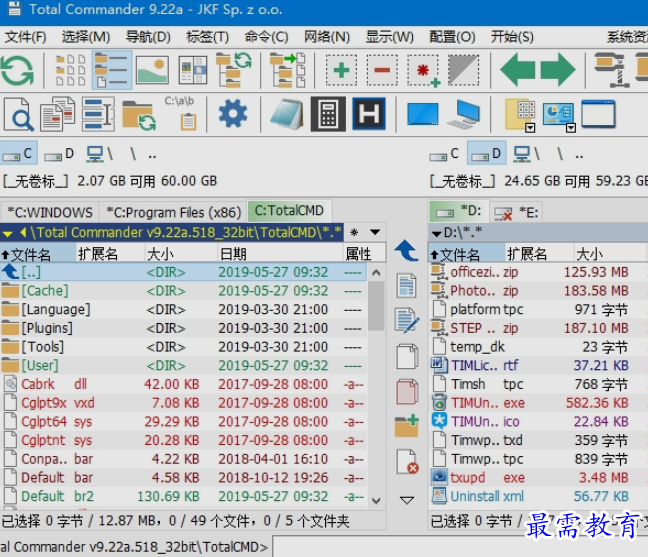Click the blue up-directory arrow in middle bar
The image size is (648, 557).
click(407, 251)
